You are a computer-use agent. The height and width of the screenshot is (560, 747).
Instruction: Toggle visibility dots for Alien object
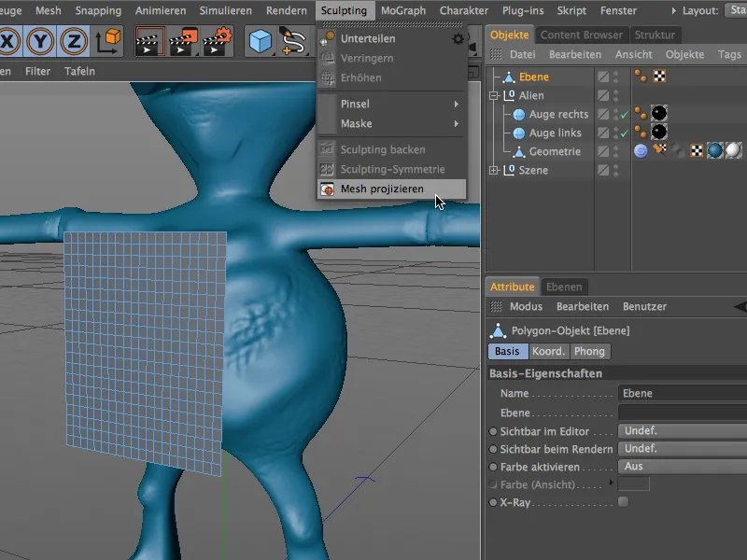(x=616, y=95)
